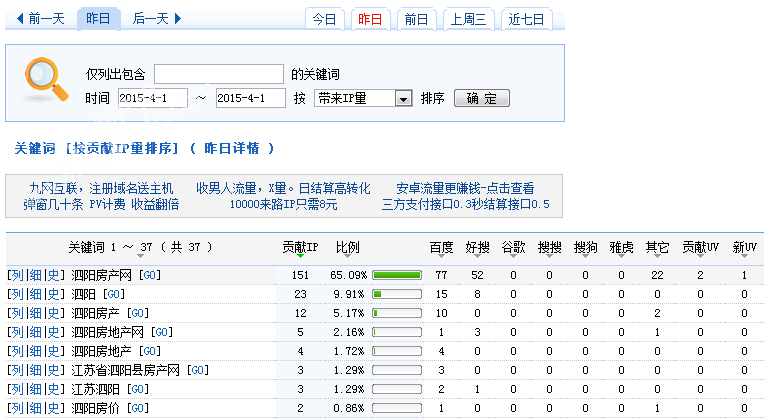This screenshot has height=420, width=768.
Task: Select the 近七日 tab
Action: [527, 19]
